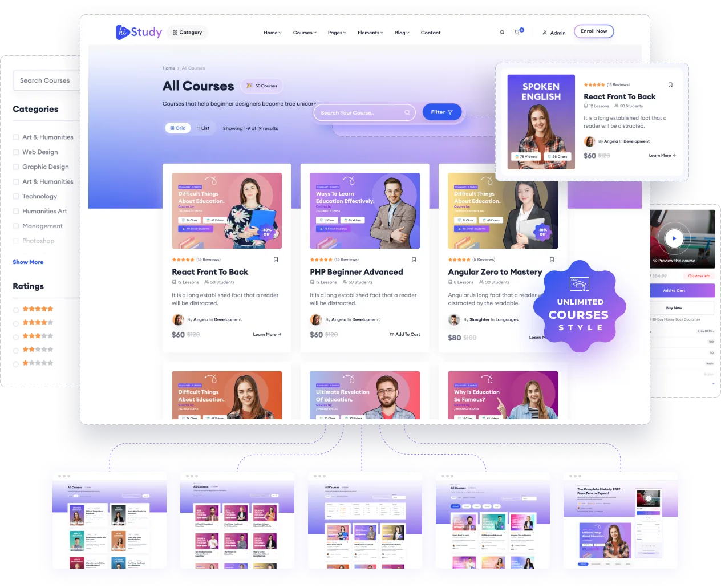Tick the Graphic Design checkbox
Viewport: 721px width, 588px height.
(x=16, y=167)
